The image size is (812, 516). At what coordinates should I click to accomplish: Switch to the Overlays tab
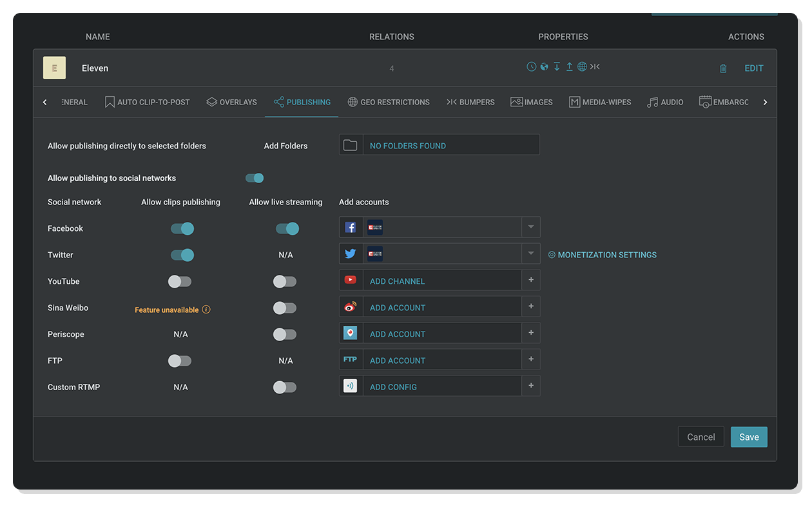[232, 102]
